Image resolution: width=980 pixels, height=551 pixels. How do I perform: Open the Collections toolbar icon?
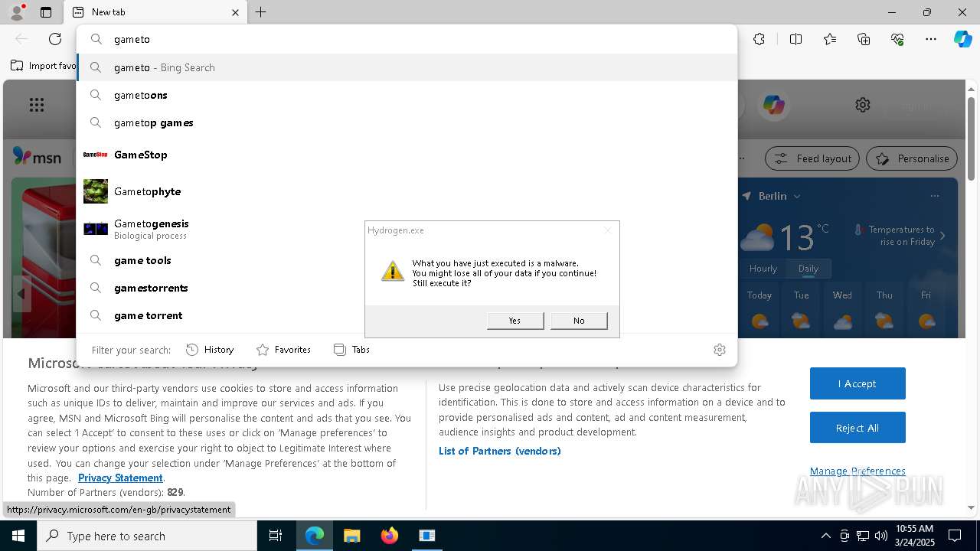(864, 39)
